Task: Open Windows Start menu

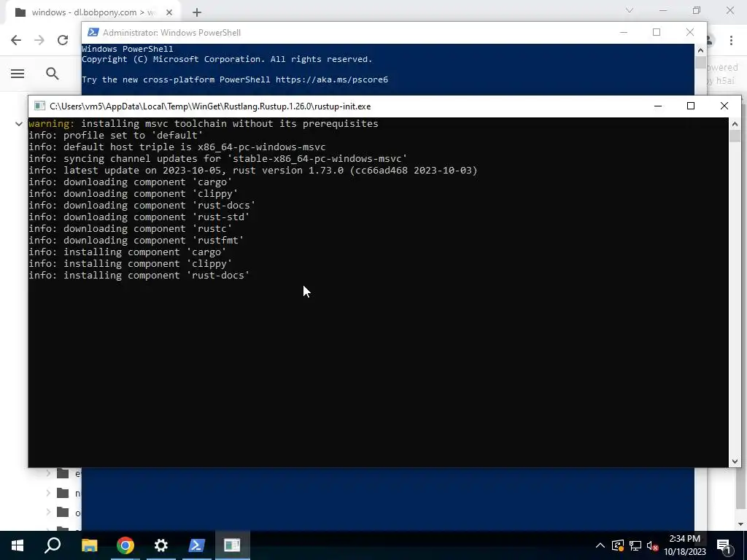Action: click(18, 545)
